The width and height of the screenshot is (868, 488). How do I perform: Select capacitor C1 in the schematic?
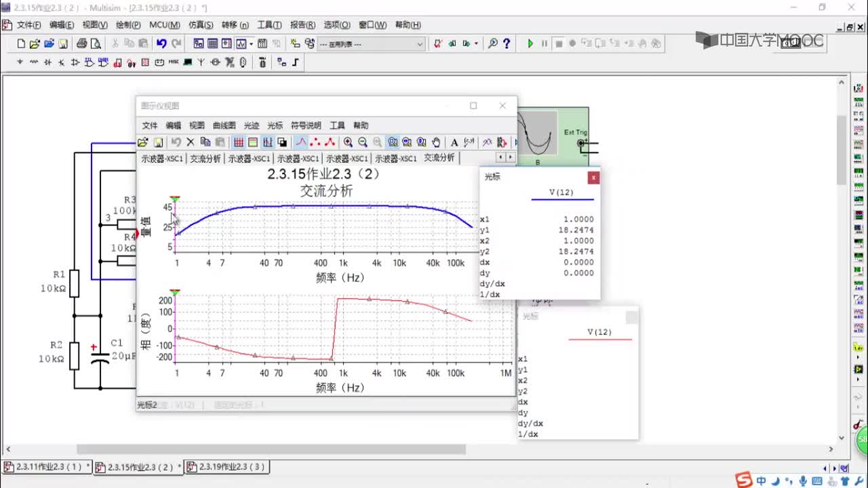pyautogui.click(x=100, y=359)
